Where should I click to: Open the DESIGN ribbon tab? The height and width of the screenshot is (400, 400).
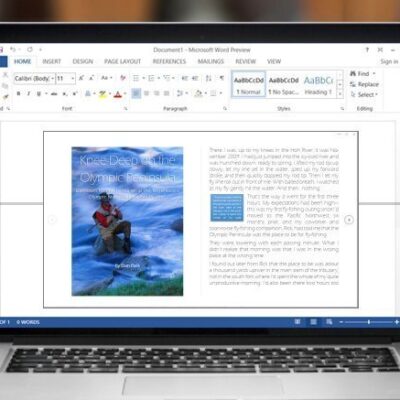click(83, 61)
